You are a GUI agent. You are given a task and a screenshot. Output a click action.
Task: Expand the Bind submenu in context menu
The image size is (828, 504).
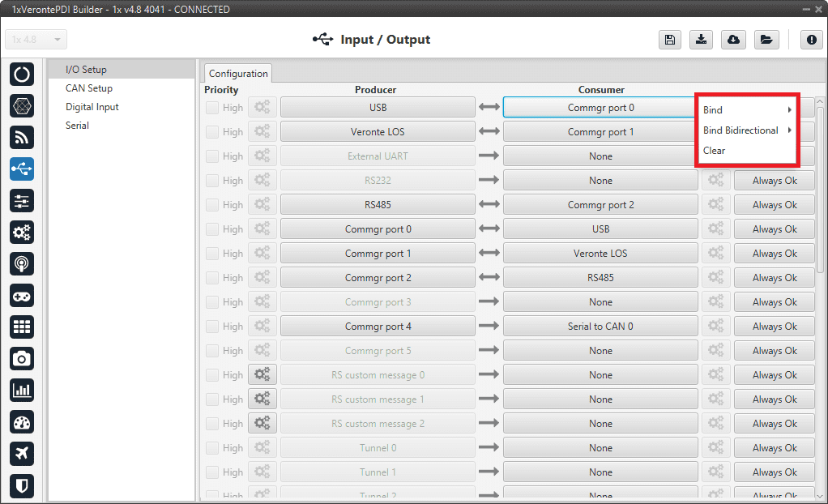point(746,110)
